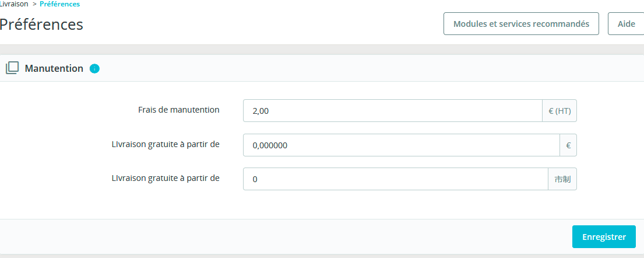Image resolution: width=644 pixels, height=258 pixels.
Task: Click the Livraison gratuite label beside the 市制 field
Action: (x=166, y=178)
